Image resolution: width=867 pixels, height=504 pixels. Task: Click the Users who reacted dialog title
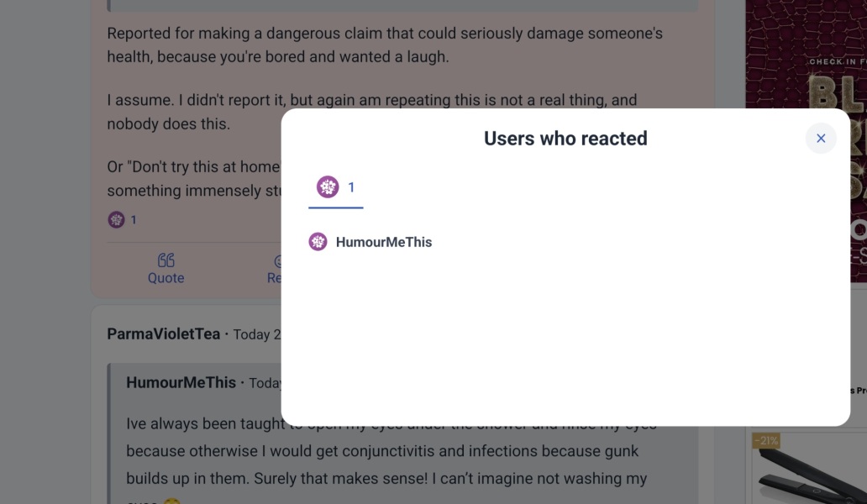[x=565, y=139]
